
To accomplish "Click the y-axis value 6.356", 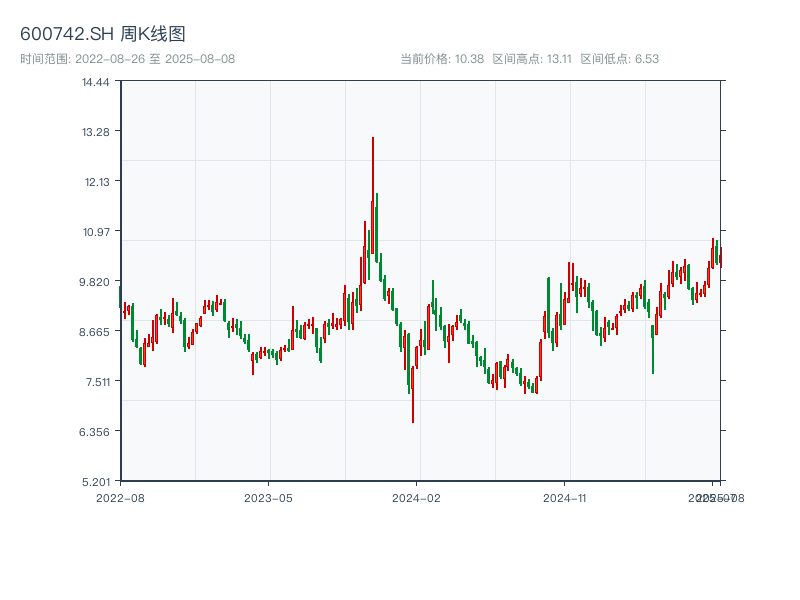I will point(94,432).
